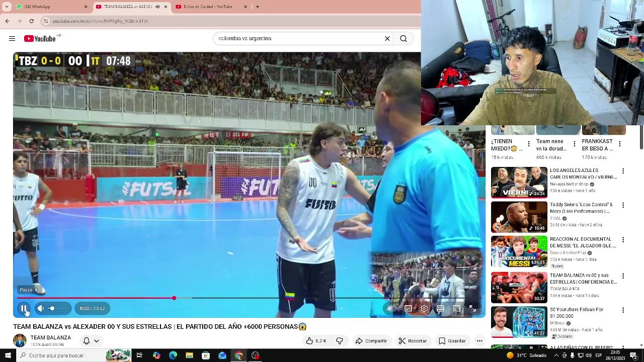Open options for REACCION AL DOCUMENTAL video
The width and height of the screenshot is (644, 362).
[x=623, y=240]
